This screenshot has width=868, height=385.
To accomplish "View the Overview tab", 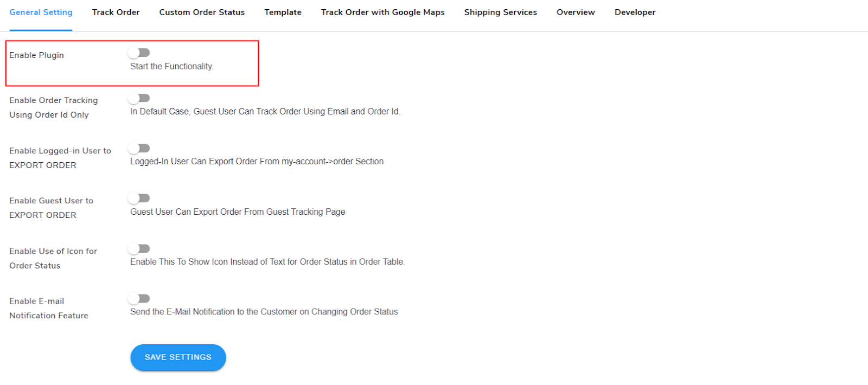I will [x=576, y=12].
